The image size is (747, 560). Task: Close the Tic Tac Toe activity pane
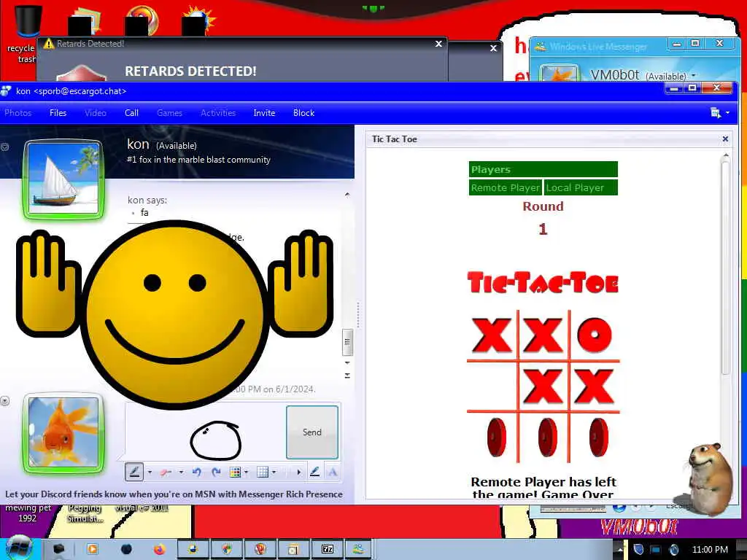pyautogui.click(x=725, y=139)
